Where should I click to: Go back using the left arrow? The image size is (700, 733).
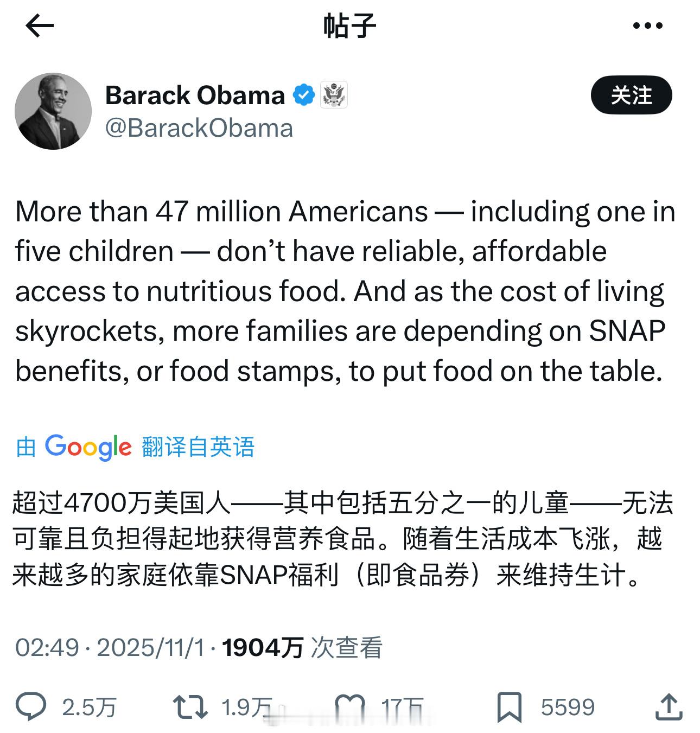point(38,26)
